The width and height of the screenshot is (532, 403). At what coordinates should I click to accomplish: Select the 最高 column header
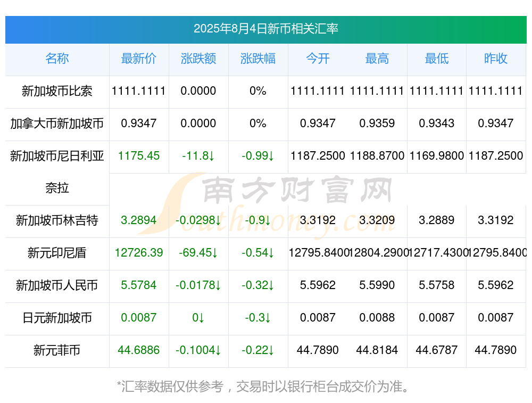pyautogui.click(x=377, y=59)
